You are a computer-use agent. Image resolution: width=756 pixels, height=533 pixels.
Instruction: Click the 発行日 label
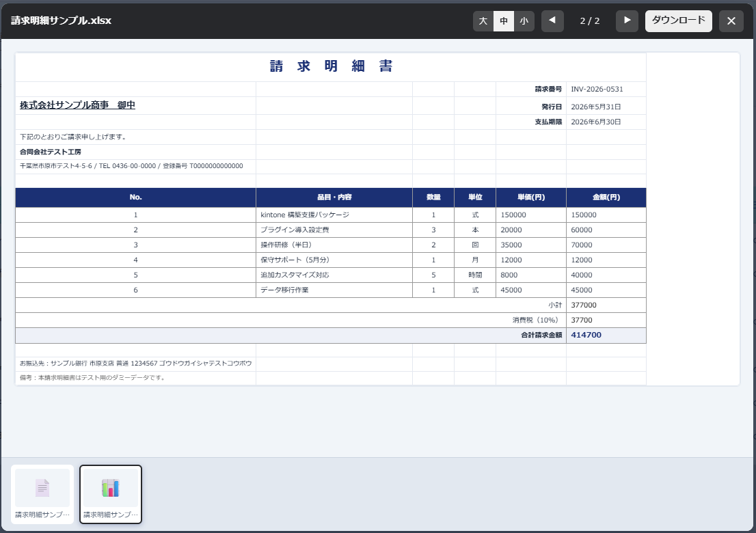click(x=552, y=107)
